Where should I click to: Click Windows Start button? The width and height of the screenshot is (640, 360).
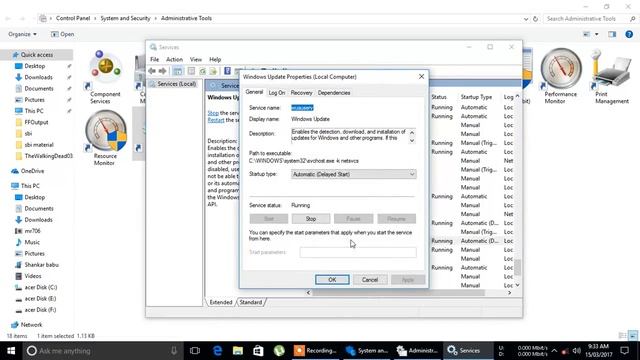pyautogui.click(x=11, y=351)
